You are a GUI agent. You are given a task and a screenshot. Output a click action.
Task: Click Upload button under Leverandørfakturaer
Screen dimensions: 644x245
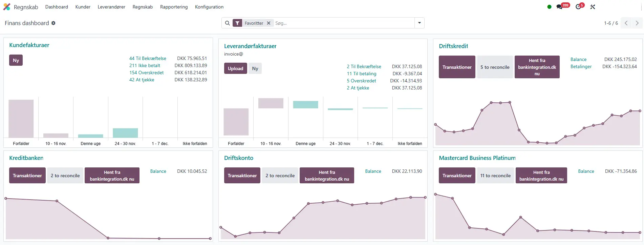click(x=235, y=68)
